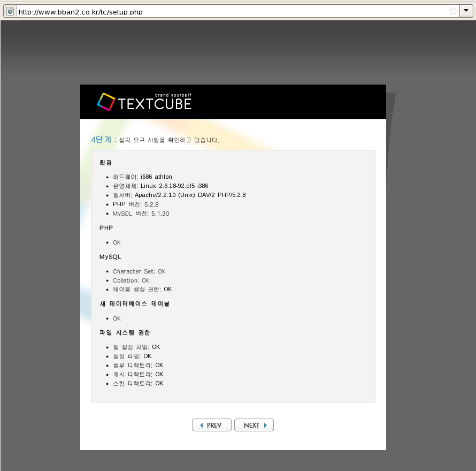Click the site identity icon in address bar
Viewport: 476px width, 471px height.
tap(10, 12)
